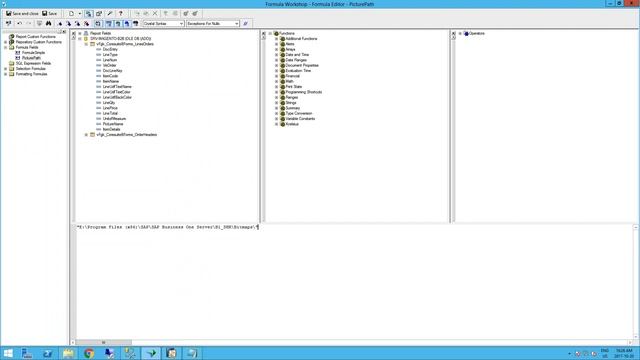The height and width of the screenshot is (360, 640).
Task: Open the New icon's dropdown arrow
Action: click(x=80, y=13)
